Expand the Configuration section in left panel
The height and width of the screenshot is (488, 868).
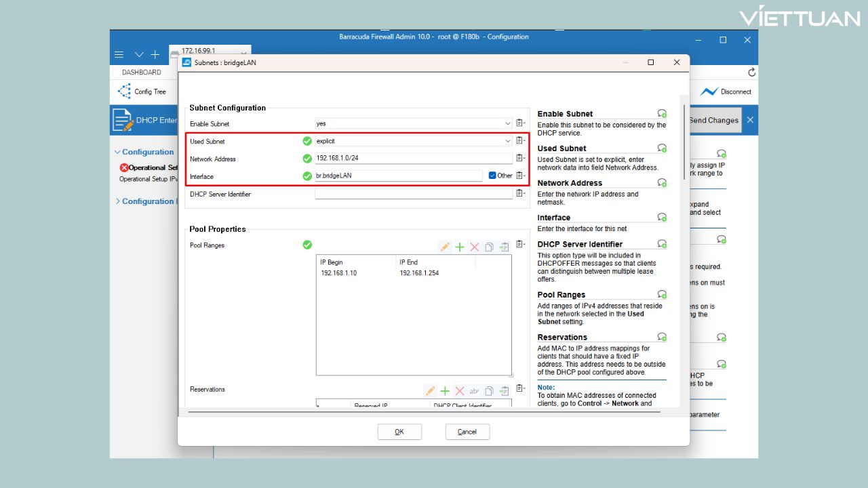click(118, 152)
